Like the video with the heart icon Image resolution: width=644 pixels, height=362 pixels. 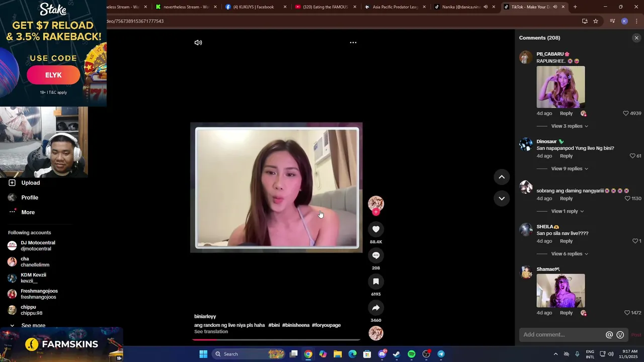point(376,229)
